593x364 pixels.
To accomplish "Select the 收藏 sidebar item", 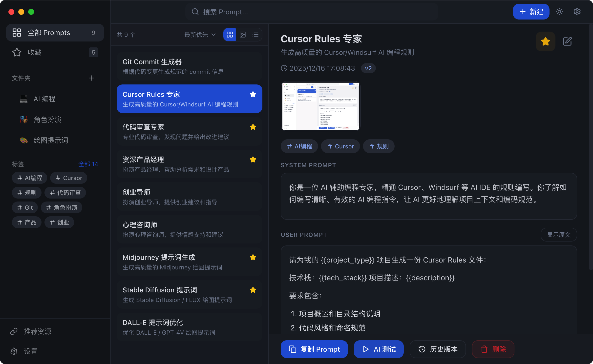I will click(34, 52).
